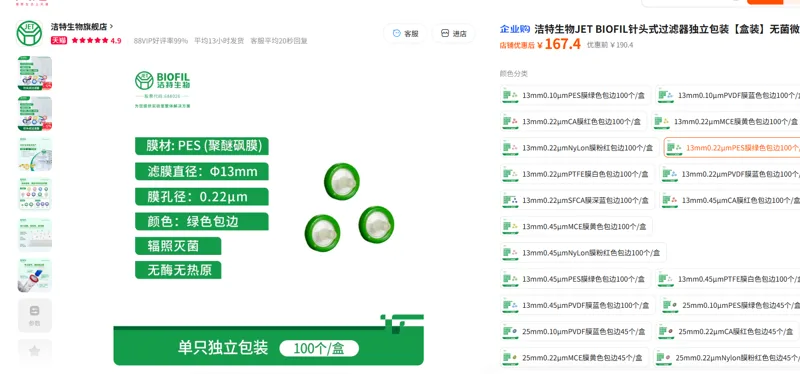Select the thumbnail showing a grid of colored filters
The image size is (800, 374).
click(35, 194)
